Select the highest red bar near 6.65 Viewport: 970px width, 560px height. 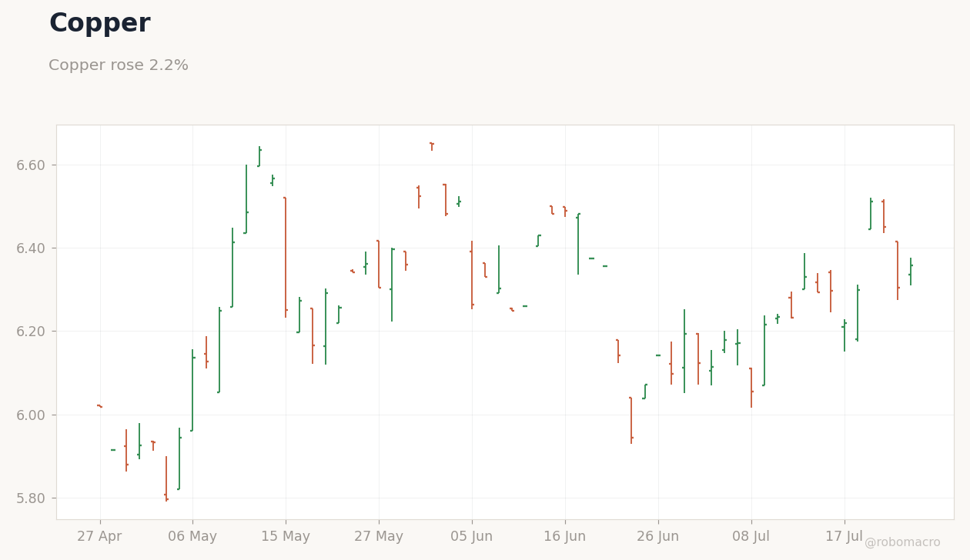(432, 146)
